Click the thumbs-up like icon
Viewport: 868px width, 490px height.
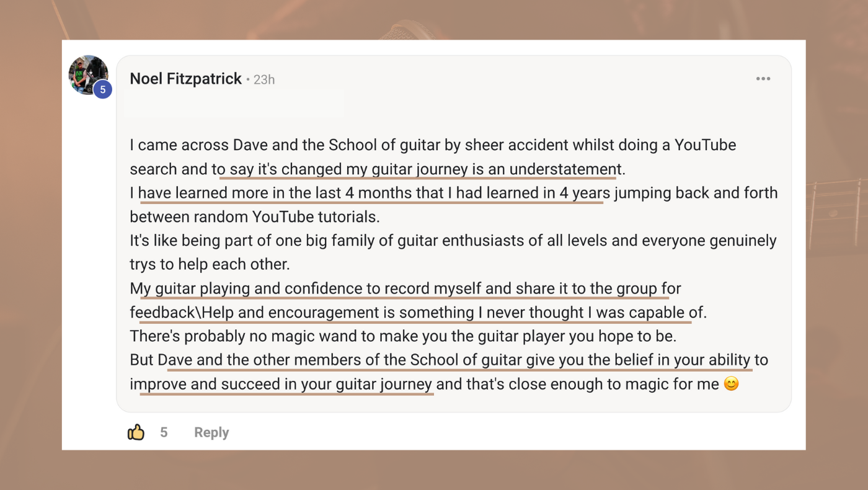pos(136,432)
